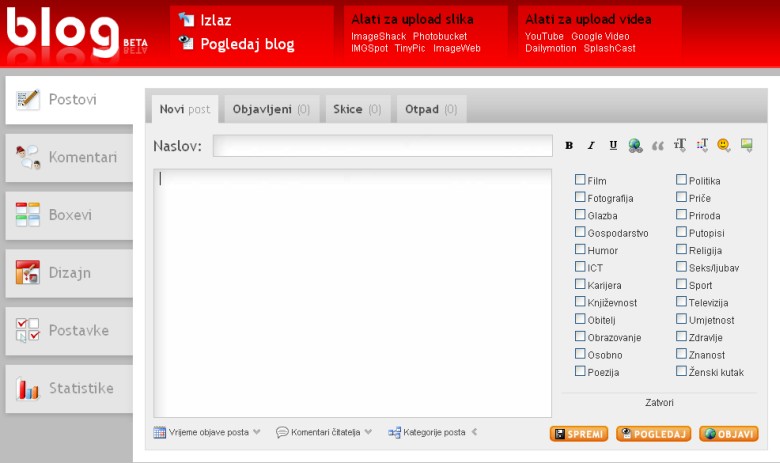Screen dimensions: 780x463
Task: Switch to Skice tab
Action: coord(358,109)
